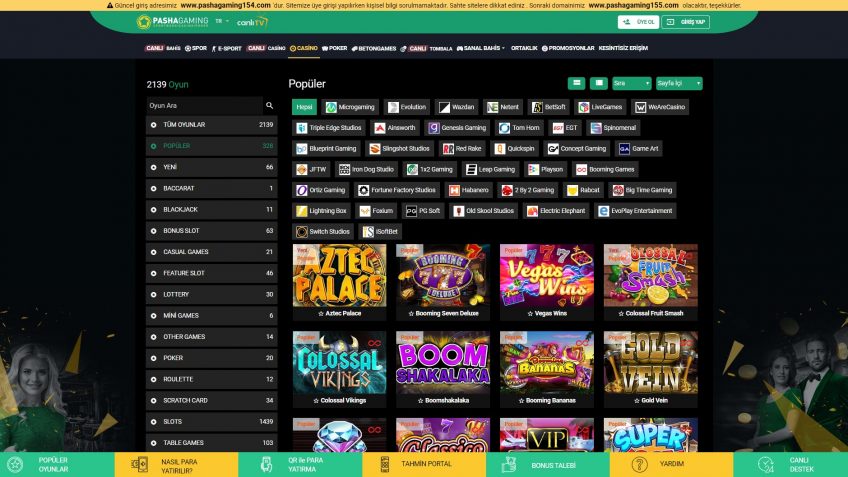The height and width of the screenshot is (477, 848).
Task: Filter by Ainsworth provider
Action: tap(395, 128)
